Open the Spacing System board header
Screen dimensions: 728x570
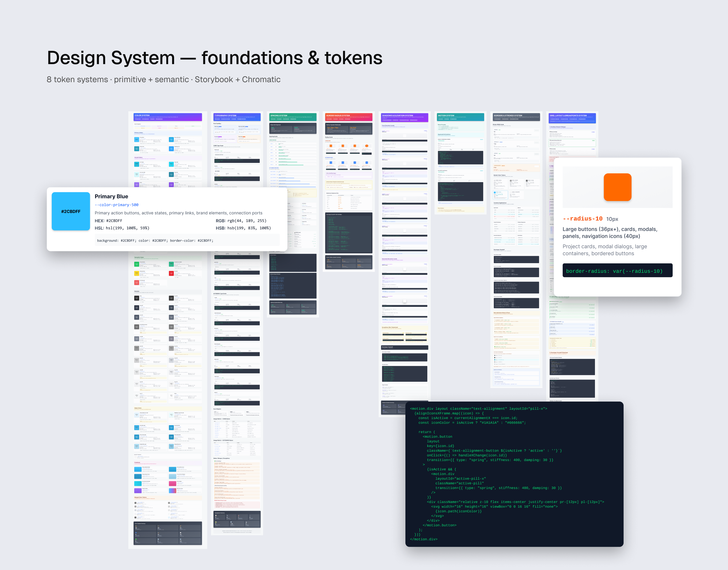pyautogui.click(x=293, y=117)
